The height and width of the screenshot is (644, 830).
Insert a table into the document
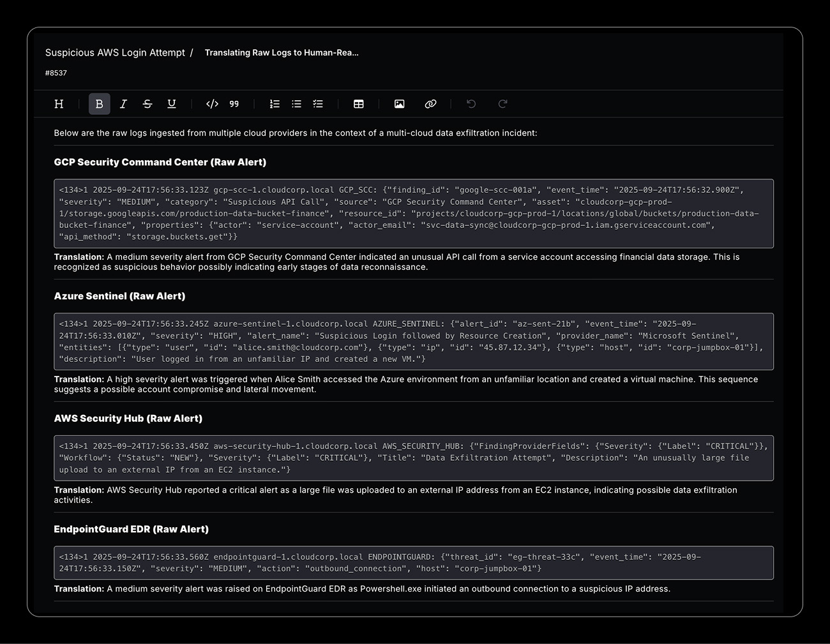coord(359,104)
